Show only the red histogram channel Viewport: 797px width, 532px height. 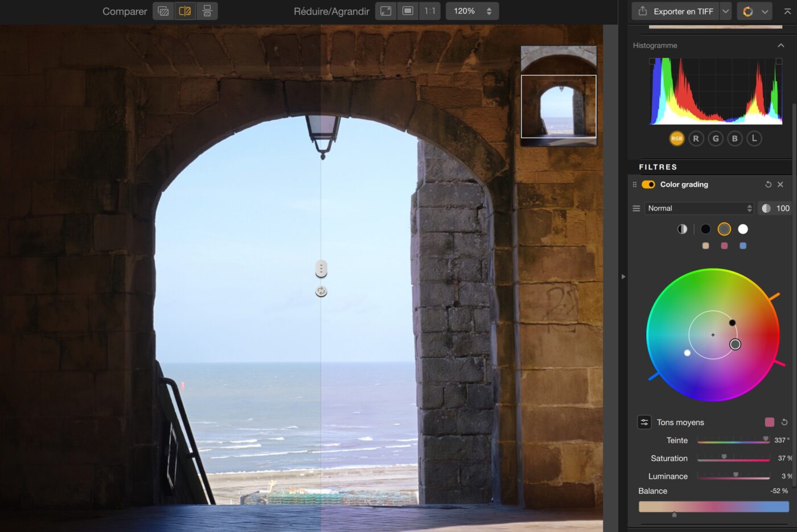point(696,138)
